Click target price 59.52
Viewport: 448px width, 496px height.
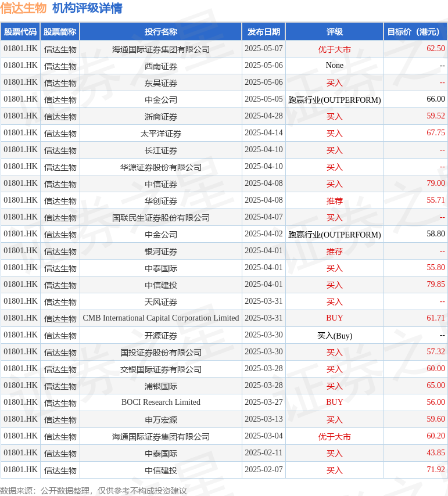point(436,116)
